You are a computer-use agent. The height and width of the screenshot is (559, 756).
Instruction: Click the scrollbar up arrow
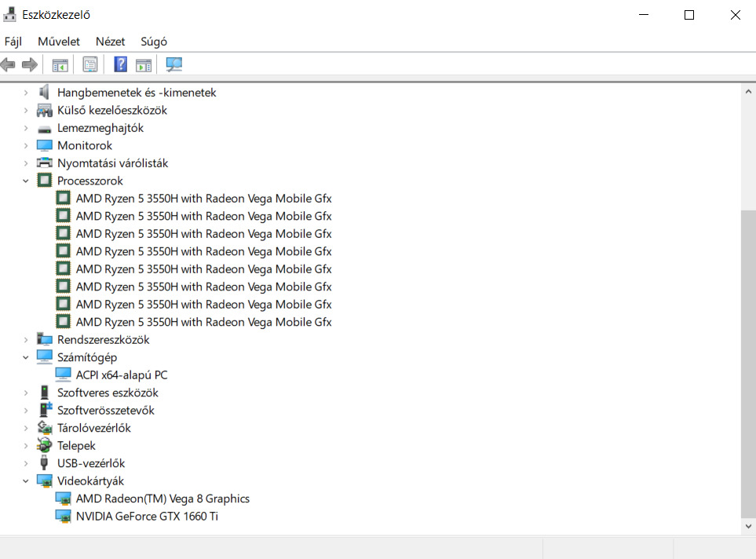pyautogui.click(x=748, y=92)
